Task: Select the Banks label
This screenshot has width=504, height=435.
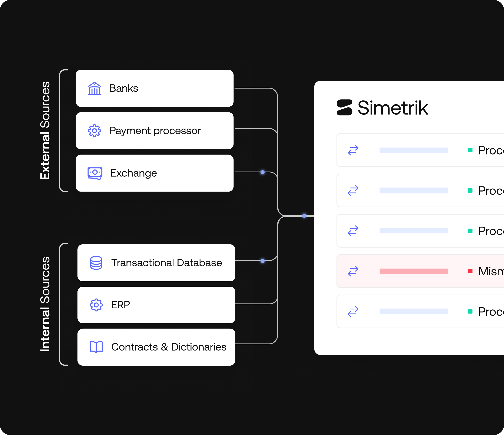Action: click(x=124, y=88)
